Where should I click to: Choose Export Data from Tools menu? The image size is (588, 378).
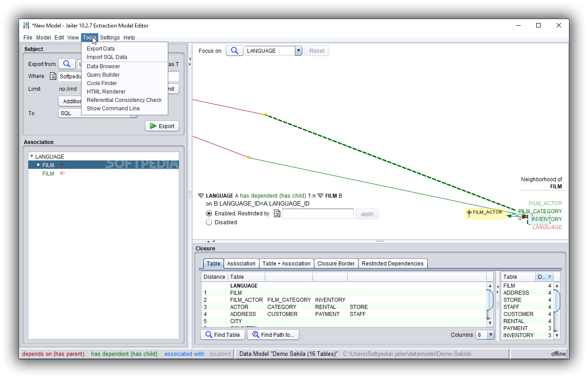[124, 49]
